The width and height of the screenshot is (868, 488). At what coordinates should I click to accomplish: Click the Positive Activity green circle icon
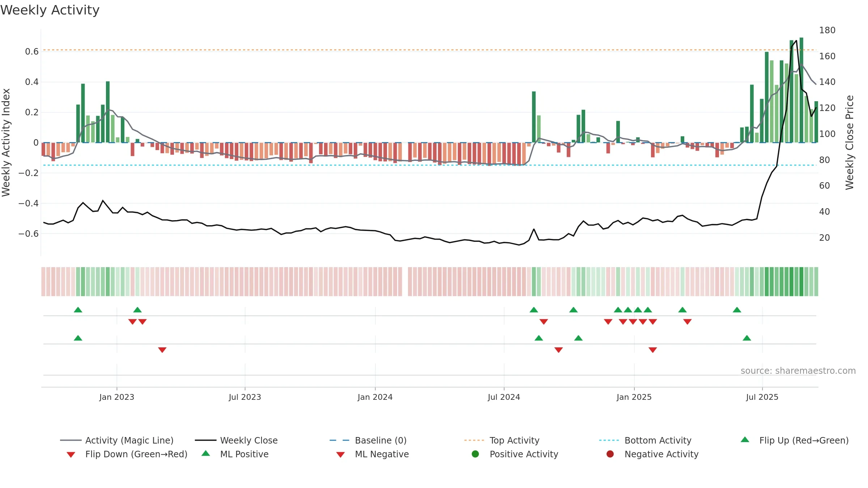tap(475, 454)
